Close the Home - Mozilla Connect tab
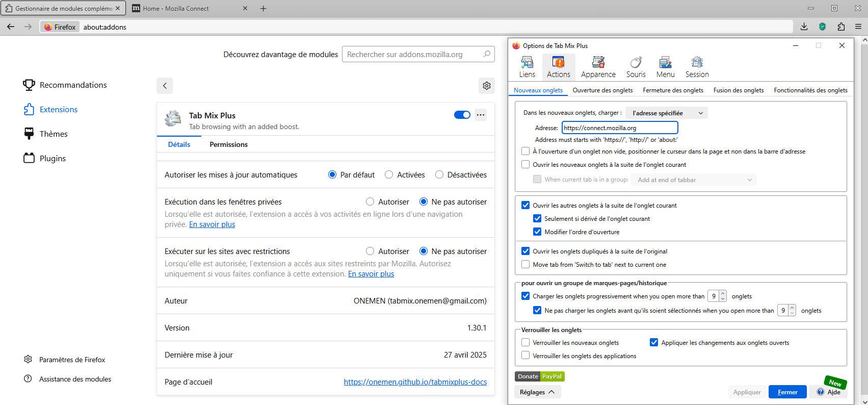Image resolution: width=868 pixels, height=405 pixels. (x=245, y=8)
